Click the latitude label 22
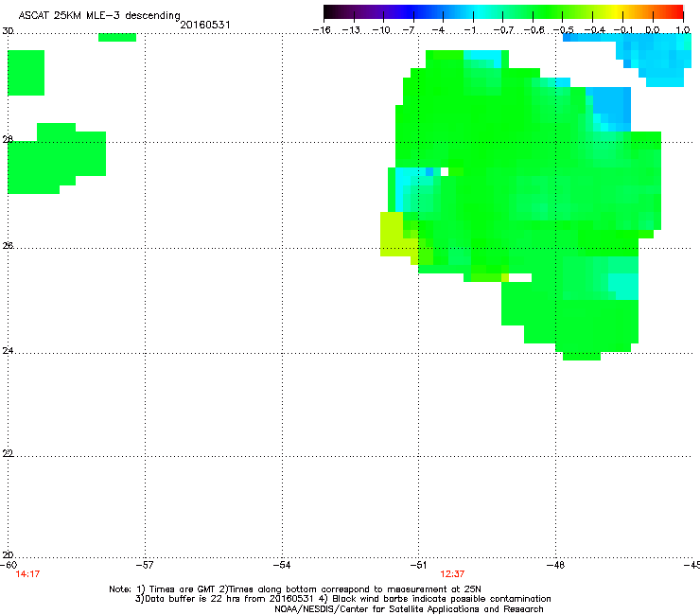Viewport: 700px width, 615px height. pos(8,453)
